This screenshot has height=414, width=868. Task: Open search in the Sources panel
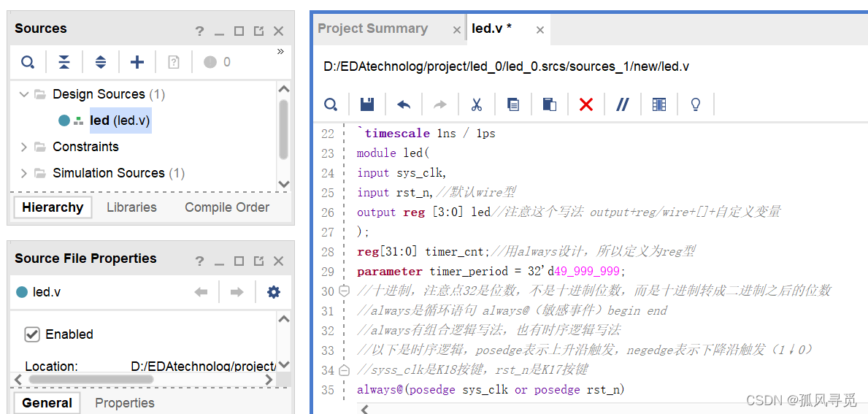point(27,62)
